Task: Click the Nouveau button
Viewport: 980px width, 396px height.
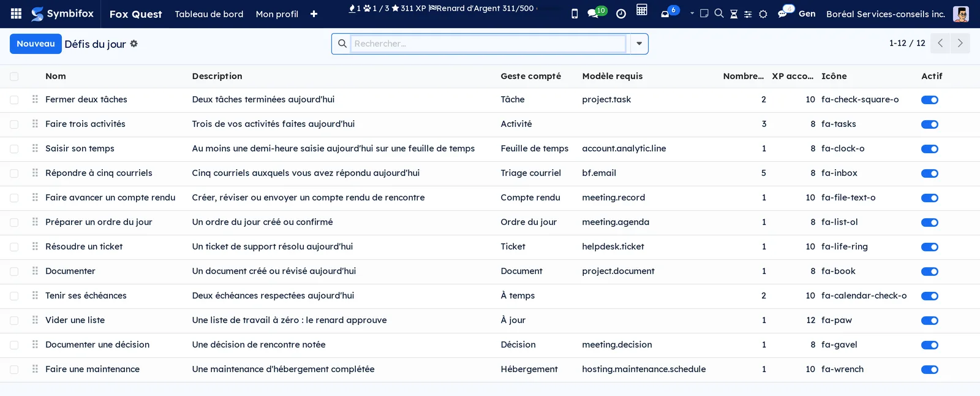Action: [x=36, y=44]
